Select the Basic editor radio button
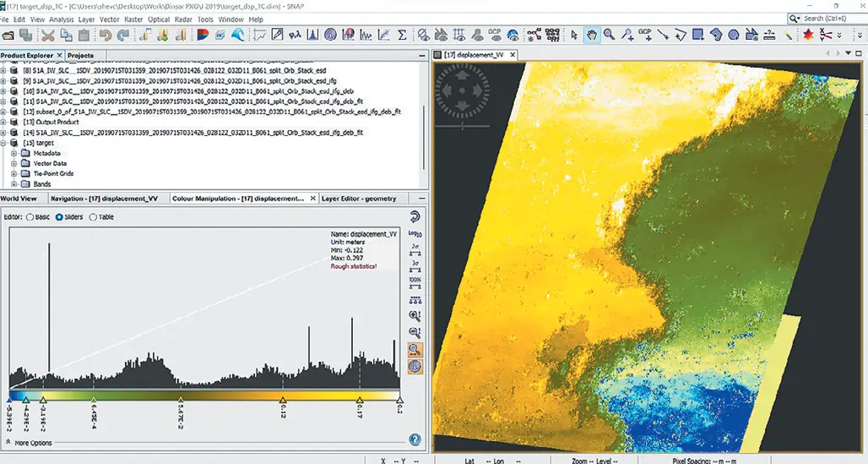 coord(31,217)
